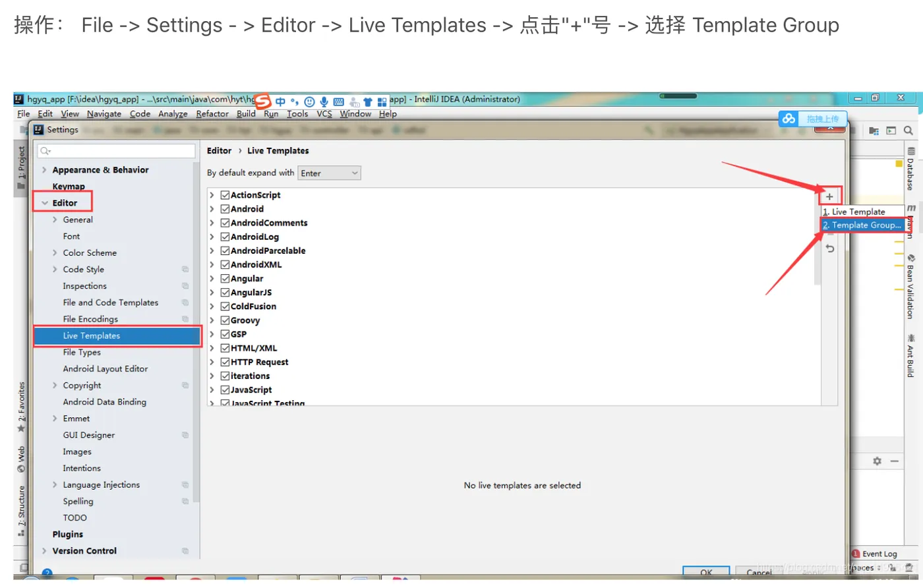This screenshot has width=923, height=588.
Task: Toggle the AndroidXML checkbox
Action: pyautogui.click(x=225, y=264)
